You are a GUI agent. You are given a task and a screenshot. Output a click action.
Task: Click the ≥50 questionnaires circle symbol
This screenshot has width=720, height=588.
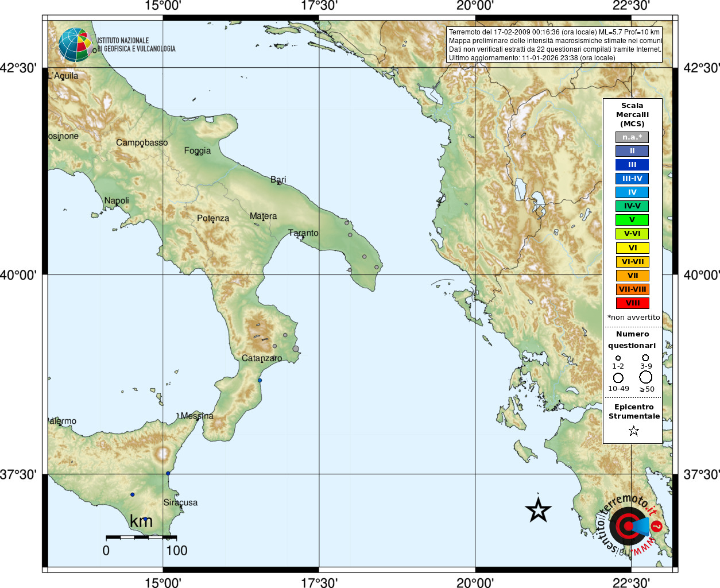(646, 377)
